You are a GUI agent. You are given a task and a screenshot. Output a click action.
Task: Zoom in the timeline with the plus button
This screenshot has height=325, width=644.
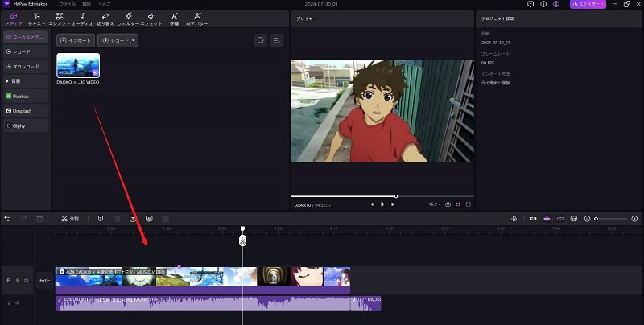point(634,219)
